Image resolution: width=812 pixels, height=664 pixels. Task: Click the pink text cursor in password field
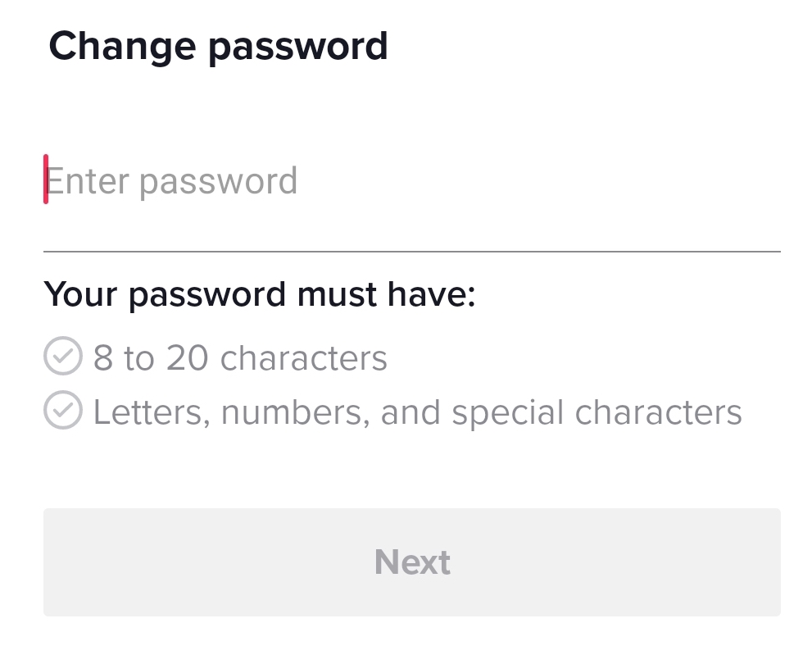[x=46, y=179]
